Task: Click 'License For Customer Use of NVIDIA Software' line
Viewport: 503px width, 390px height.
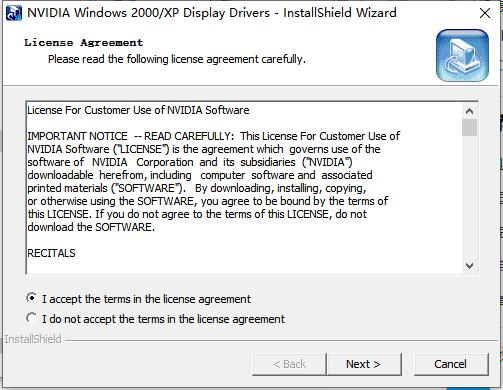Action: pos(138,110)
